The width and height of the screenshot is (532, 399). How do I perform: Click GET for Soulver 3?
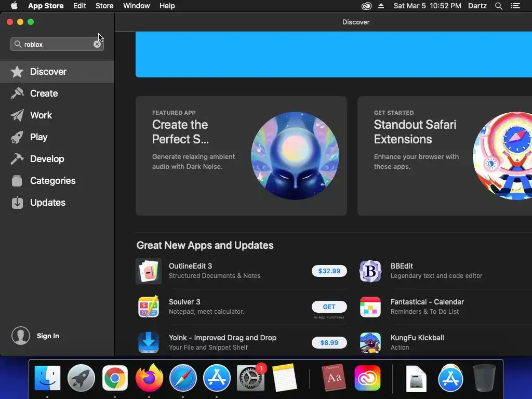pos(329,307)
